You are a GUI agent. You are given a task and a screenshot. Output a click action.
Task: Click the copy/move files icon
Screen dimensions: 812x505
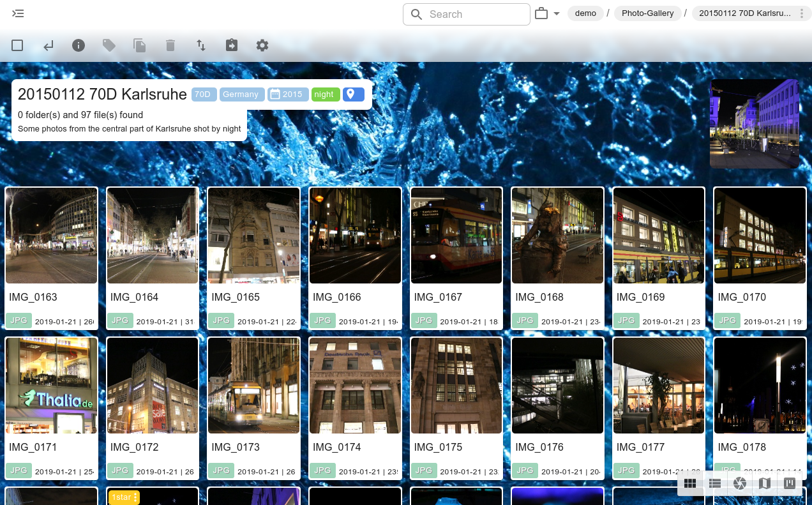[x=139, y=45]
